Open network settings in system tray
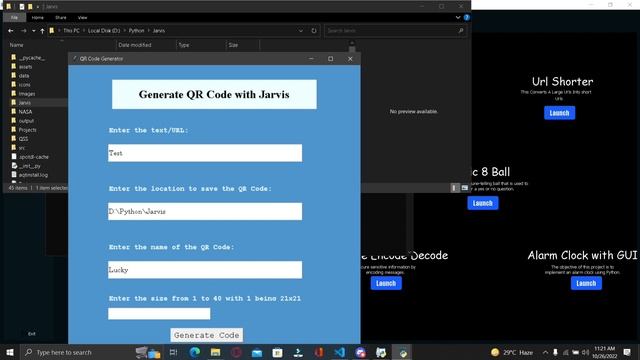 point(566,352)
